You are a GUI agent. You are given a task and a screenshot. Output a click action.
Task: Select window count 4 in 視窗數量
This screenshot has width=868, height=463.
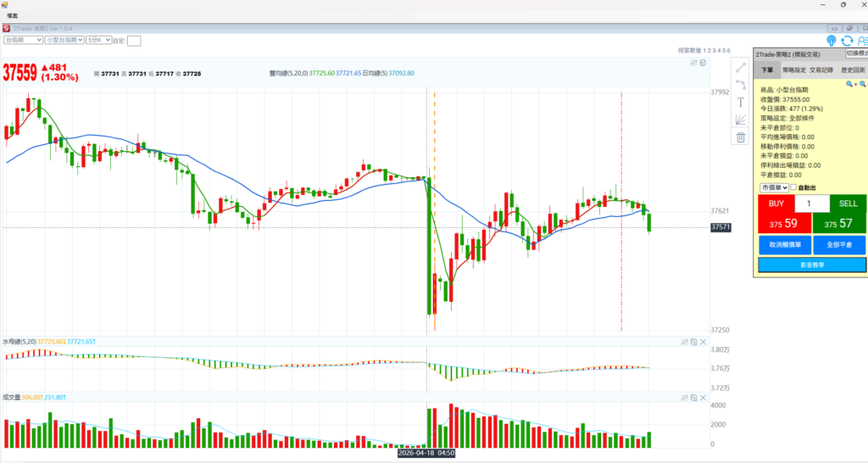pyautogui.click(x=719, y=50)
